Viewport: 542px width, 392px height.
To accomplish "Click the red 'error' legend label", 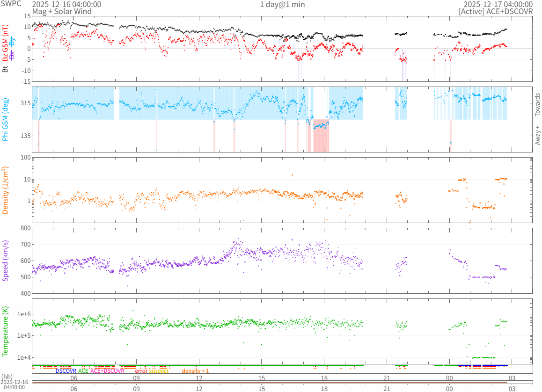I will click(x=141, y=371).
